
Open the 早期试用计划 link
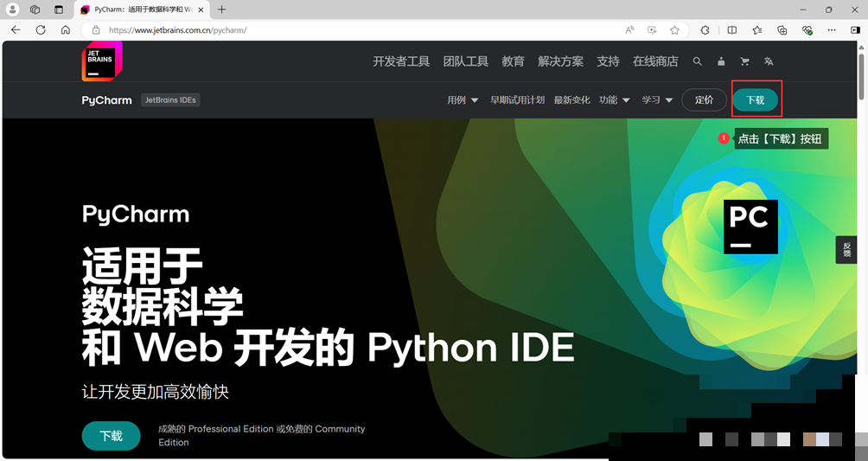point(517,99)
